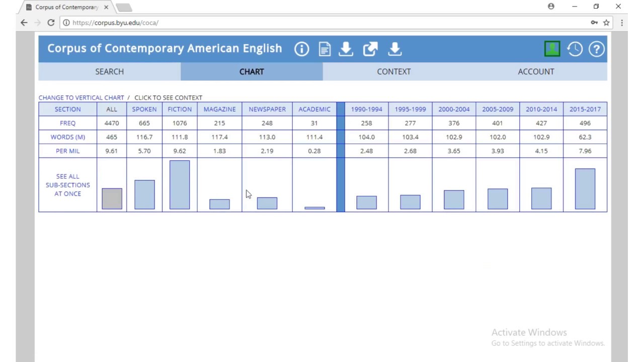This screenshot has width=644, height=362.
Task: Reload the page with refresh icon
Action: click(x=51, y=23)
